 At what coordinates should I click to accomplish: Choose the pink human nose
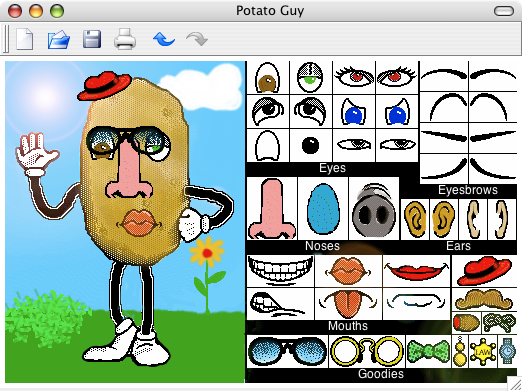(272, 209)
